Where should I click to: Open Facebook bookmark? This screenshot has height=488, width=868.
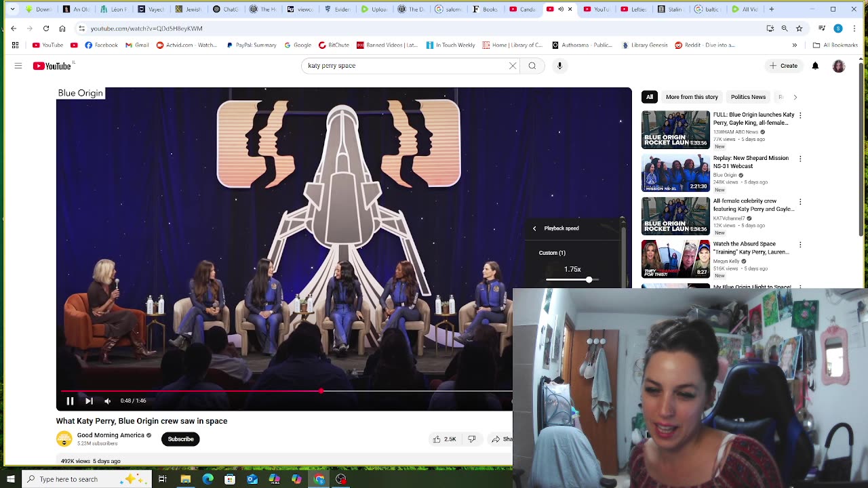(x=102, y=45)
